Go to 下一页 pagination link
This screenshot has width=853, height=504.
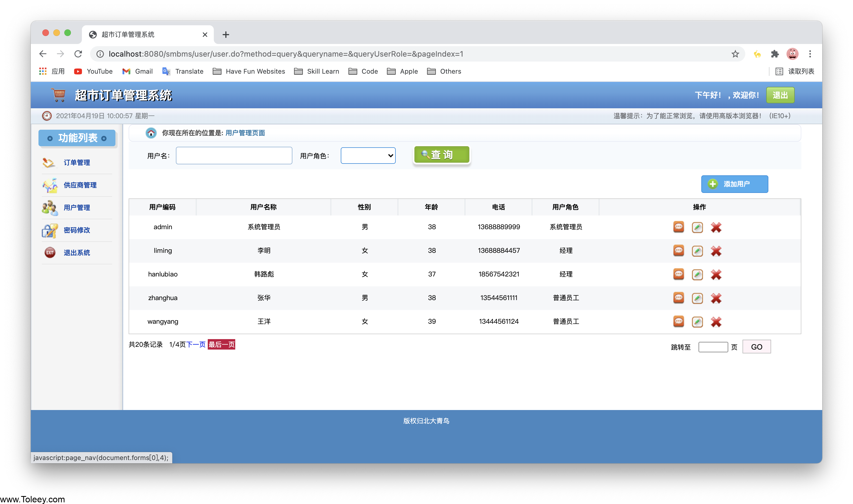coord(196,344)
